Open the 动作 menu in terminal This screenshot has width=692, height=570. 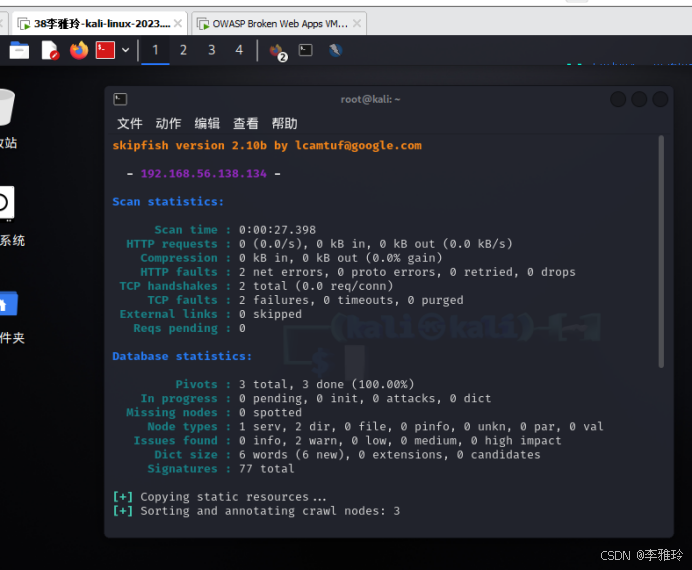coord(168,124)
